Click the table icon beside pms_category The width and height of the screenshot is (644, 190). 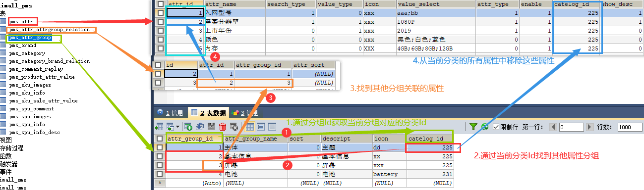point(3,53)
